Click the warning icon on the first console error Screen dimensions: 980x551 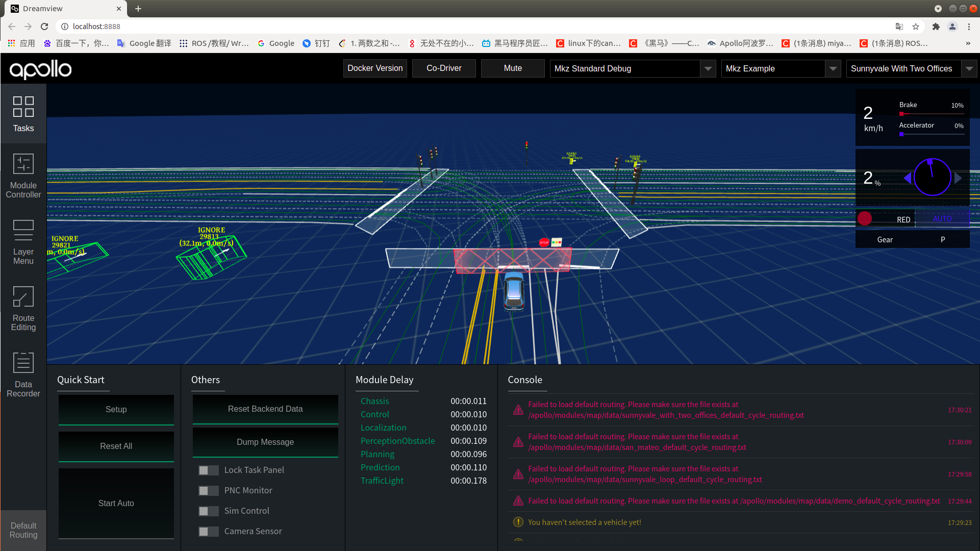click(x=518, y=410)
